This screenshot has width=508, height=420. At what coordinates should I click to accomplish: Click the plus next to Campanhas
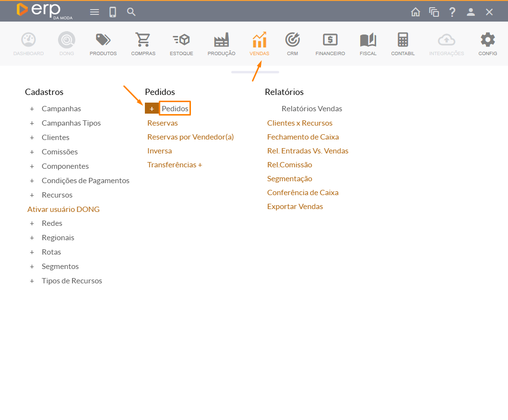pos(32,109)
